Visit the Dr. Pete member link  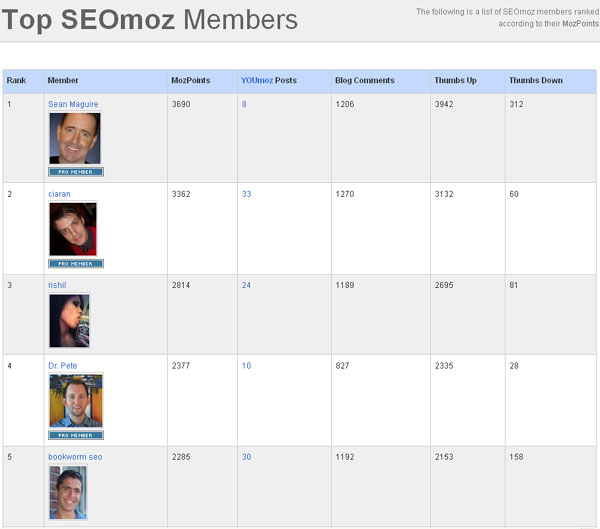62,366
